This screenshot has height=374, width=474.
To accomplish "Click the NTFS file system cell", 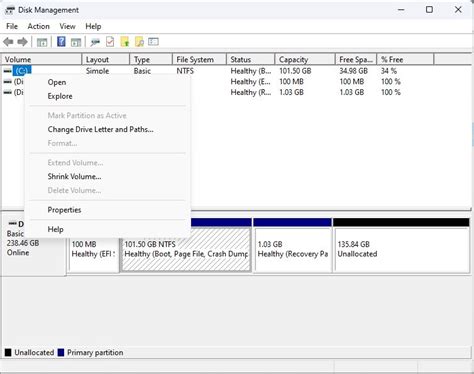I will coord(185,71).
